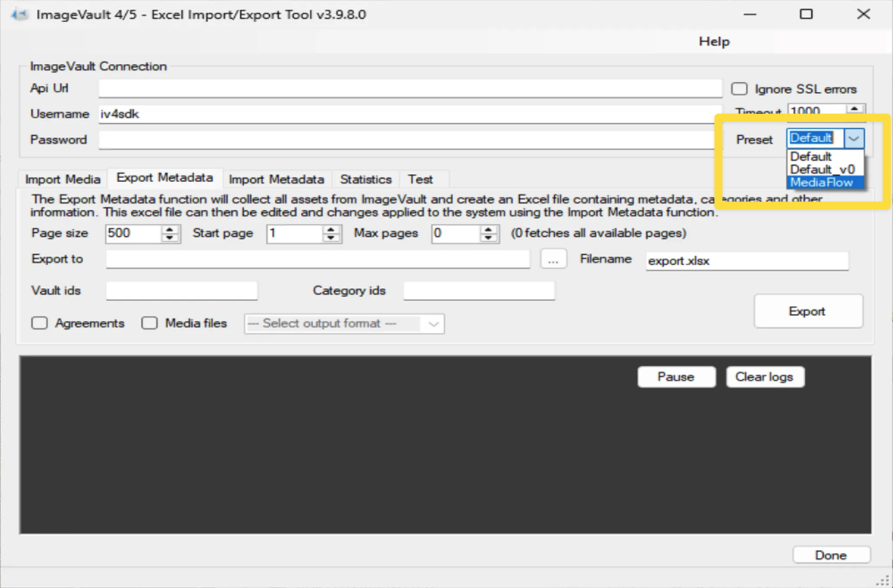Browse for export folder with ellipsis button
The height and width of the screenshot is (588, 893).
[x=553, y=259]
